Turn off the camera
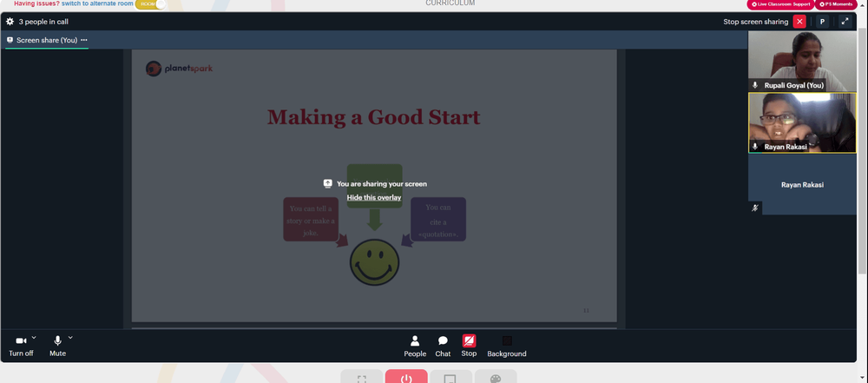 [x=21, y=347]
